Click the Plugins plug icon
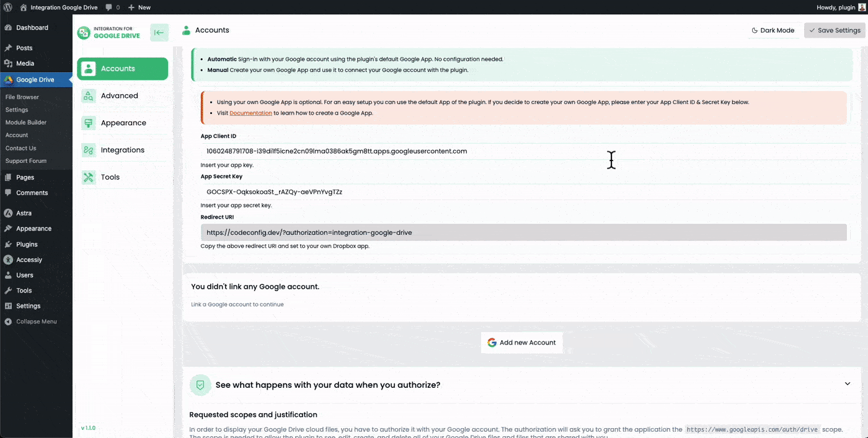 [8, 244]
